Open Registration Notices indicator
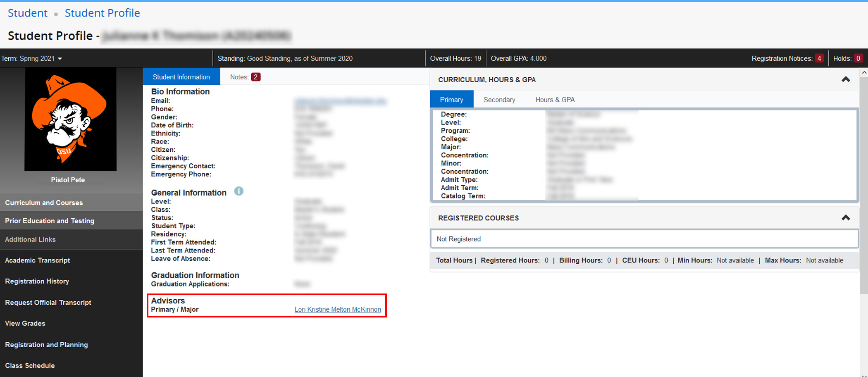This screenshot has width=868, height=377. (x=819, y=58)
